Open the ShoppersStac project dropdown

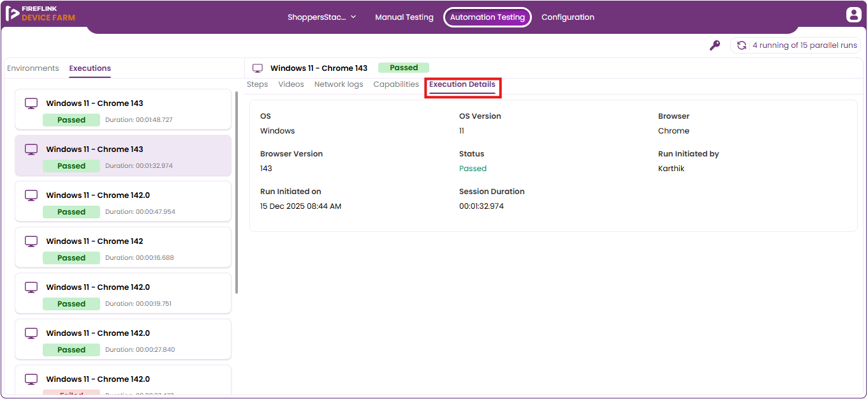pyautogui.click(x=322, y=17)
